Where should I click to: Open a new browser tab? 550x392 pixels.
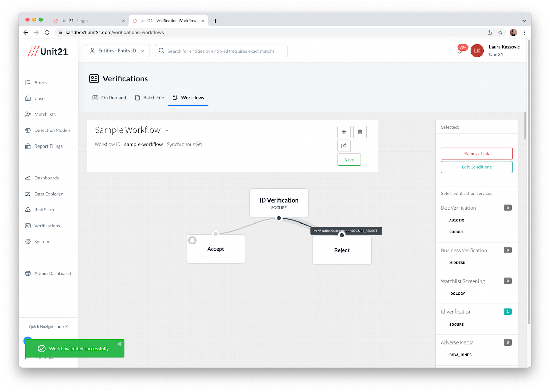tap(215, 21)
